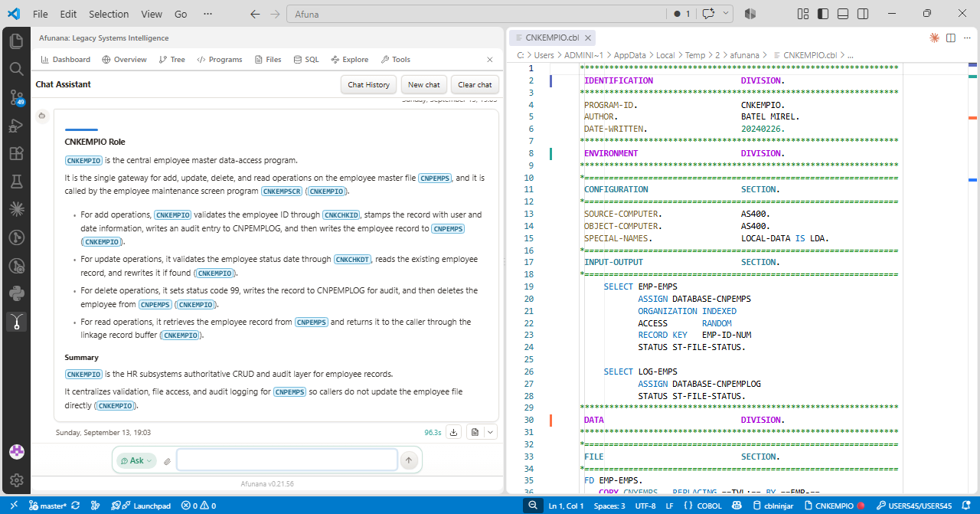Click Copilot status icon in status bar
Viewport: 980px width, 514px height.
pyautogui.click(x=737, y=506)
